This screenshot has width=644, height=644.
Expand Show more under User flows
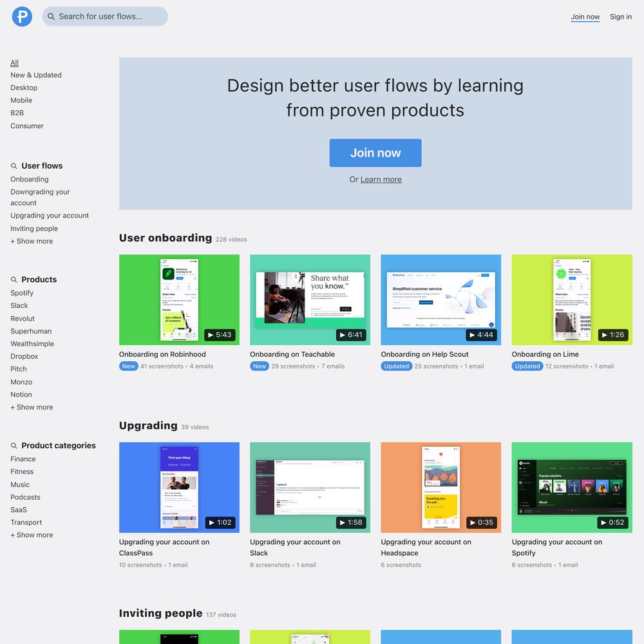(32, 241)
